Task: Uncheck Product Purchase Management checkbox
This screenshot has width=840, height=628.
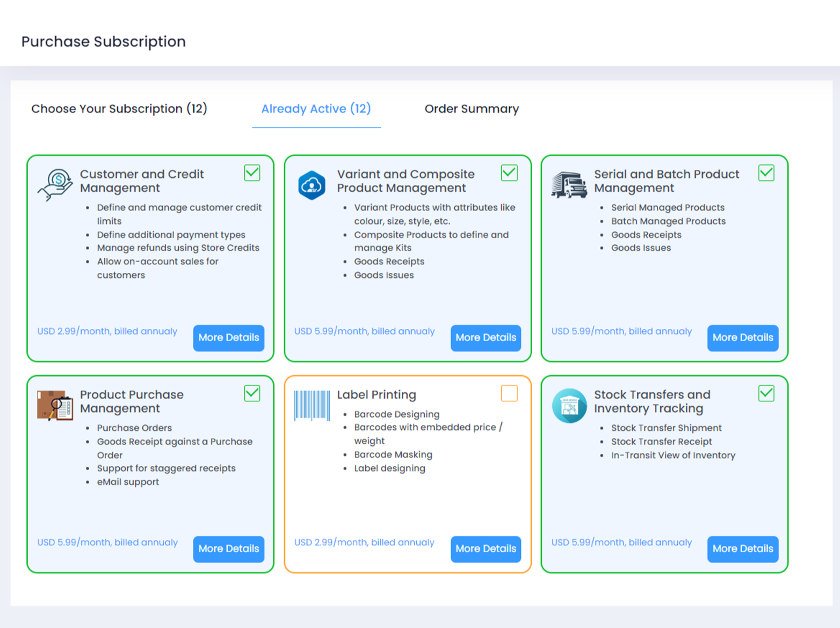Action: click(x=252, y=393)
